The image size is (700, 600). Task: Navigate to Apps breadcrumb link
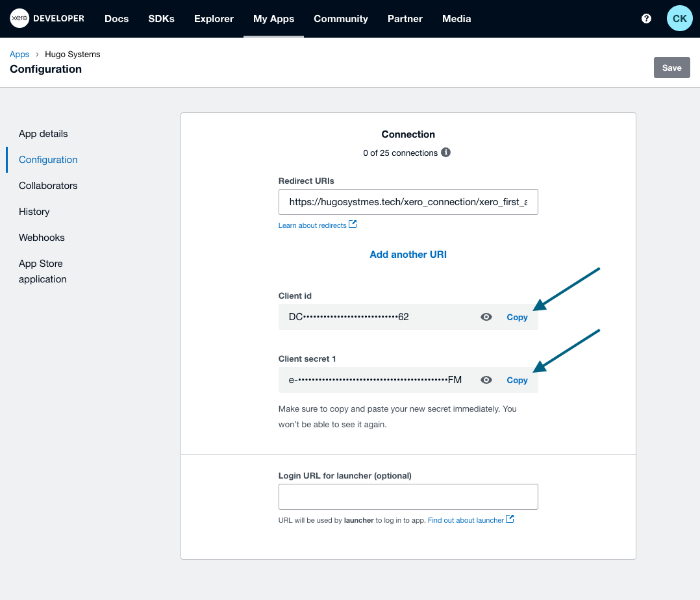click(19, 55)
